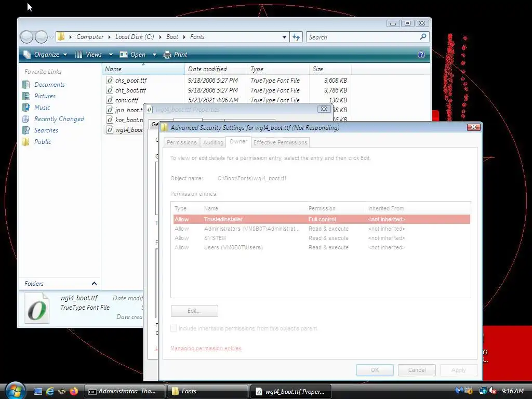Click the taskbar clock 9:16 AM
Image resolution: width=532 pixels, height=399 pixels.
tap(513, 391)
